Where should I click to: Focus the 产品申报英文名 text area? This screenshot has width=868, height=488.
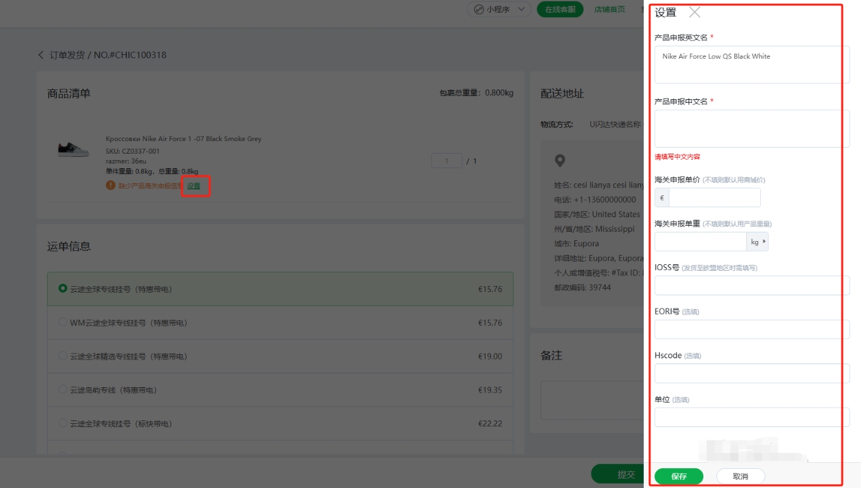pos(752,64)
